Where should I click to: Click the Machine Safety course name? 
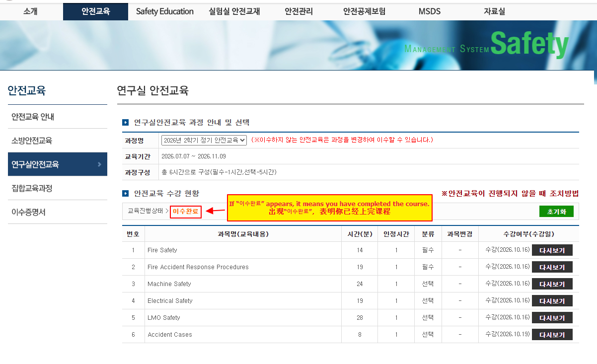pyautogui.click(x=169, y=284)
